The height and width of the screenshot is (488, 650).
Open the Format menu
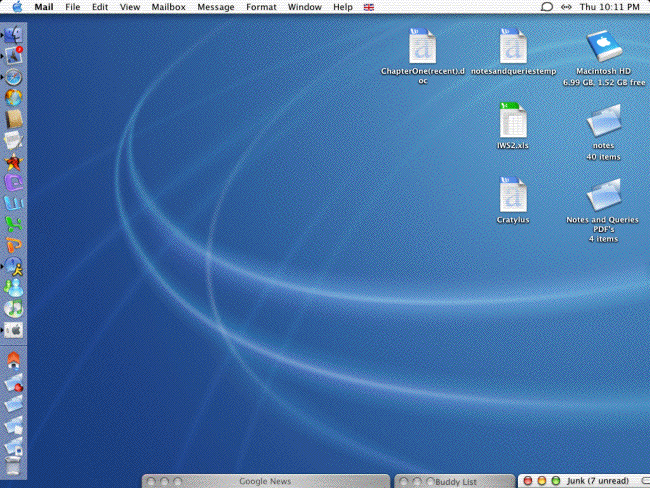point(261,7)
